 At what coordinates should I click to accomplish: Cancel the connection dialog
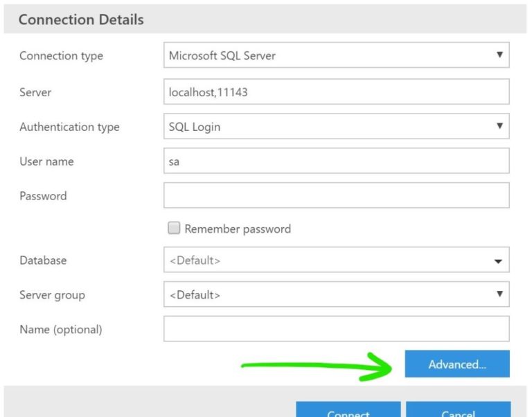click(458, 410)
